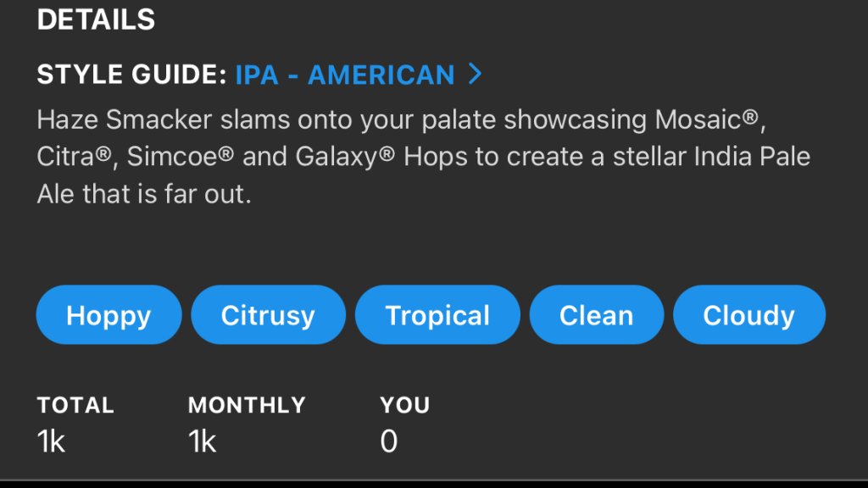Open the IPA - American style guide link
Screen dimensions: 868x488
(345, 75)
